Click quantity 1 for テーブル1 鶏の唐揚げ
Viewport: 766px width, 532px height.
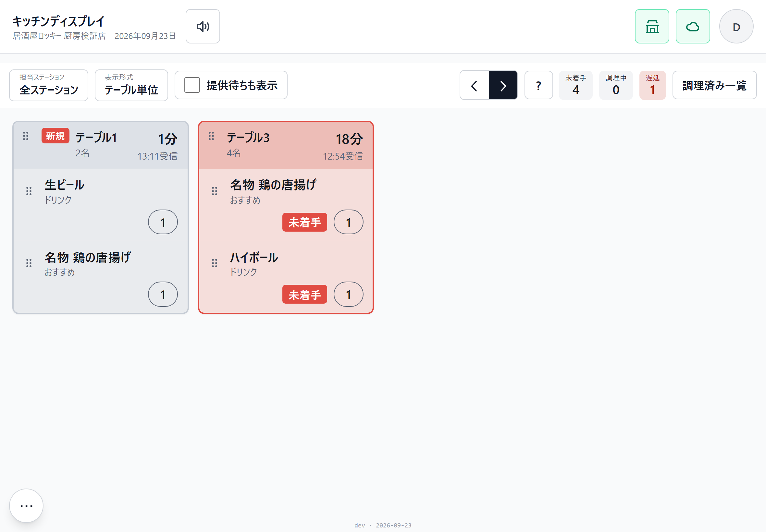point(163,294)
